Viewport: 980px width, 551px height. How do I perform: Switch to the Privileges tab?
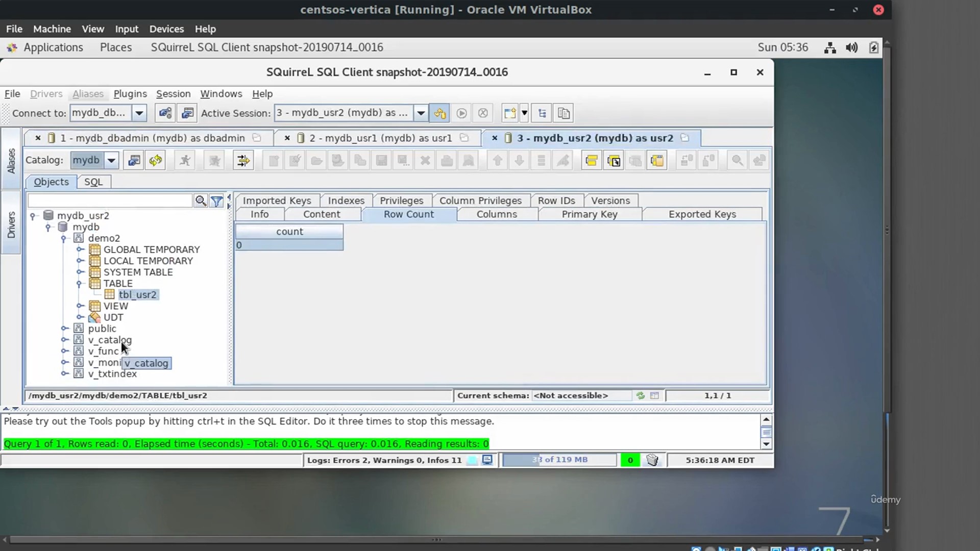[402, 201]
